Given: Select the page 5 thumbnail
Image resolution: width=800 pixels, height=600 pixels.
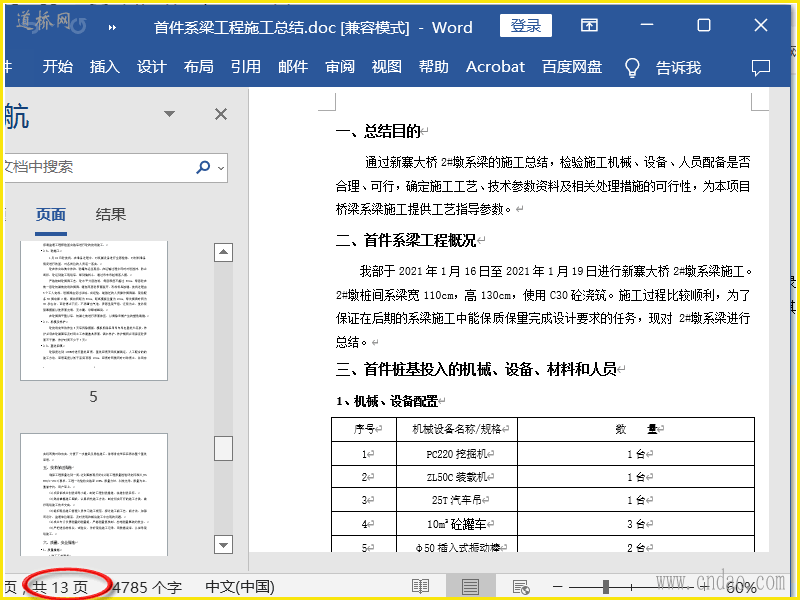Looking at the screenshot, I should pyautogui.click(x=94, y=311).
